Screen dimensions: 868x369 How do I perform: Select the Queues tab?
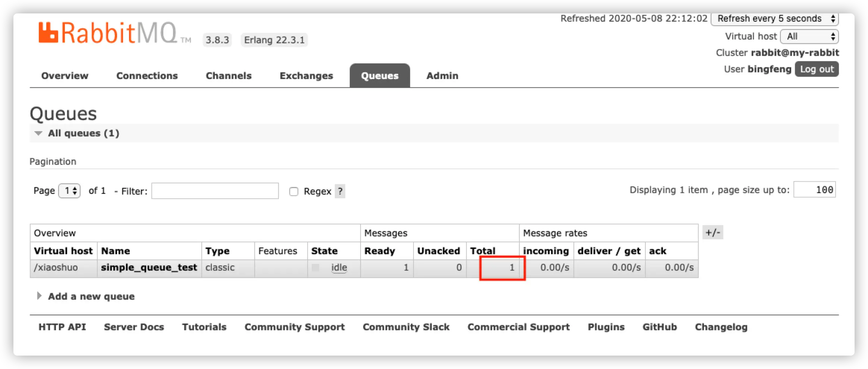point(380,76)
